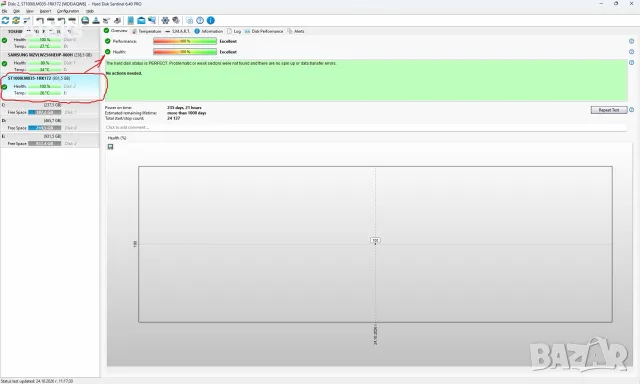Select the C: volume entry

point(50,109)
